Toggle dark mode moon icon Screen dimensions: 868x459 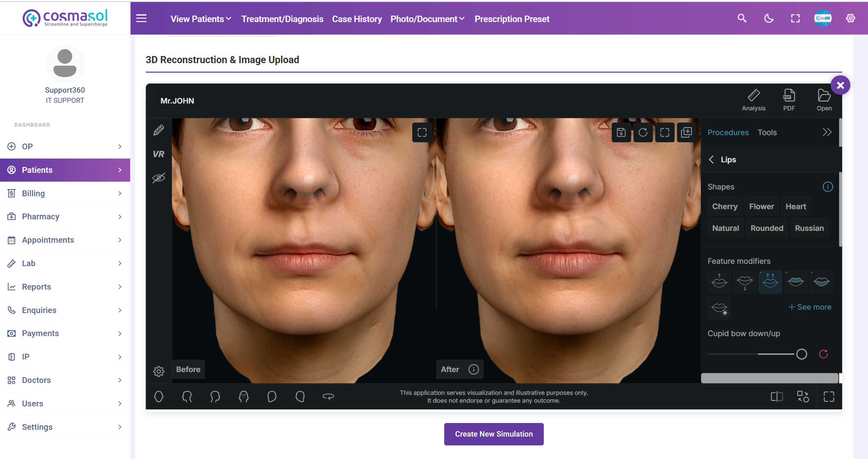pyautogui.click(x=768, y=18)
